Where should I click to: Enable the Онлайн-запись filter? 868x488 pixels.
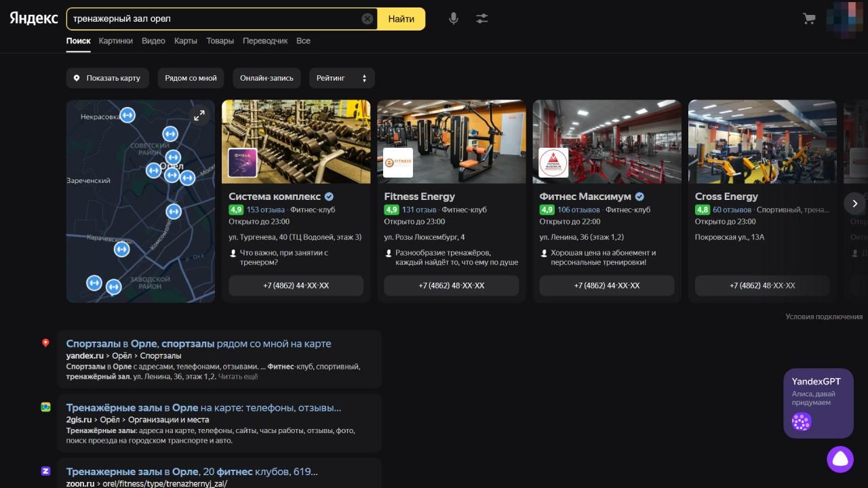coord(266,78)
